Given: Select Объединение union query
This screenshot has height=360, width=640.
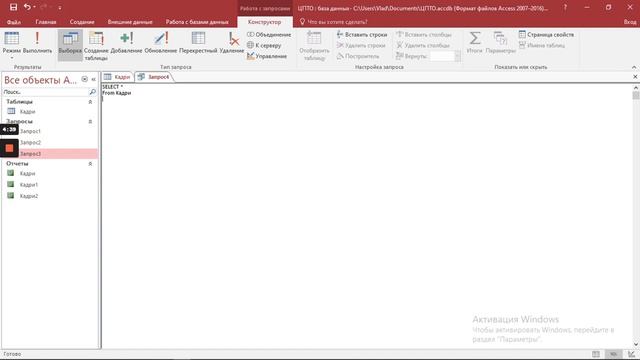Looking at the screenshot, I should tap(269, 35).
